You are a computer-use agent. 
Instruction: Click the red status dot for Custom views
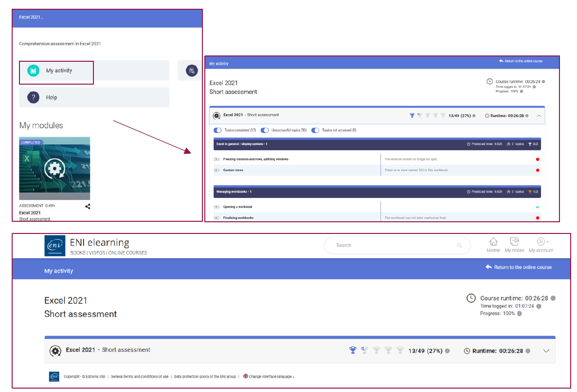[538, 170]
